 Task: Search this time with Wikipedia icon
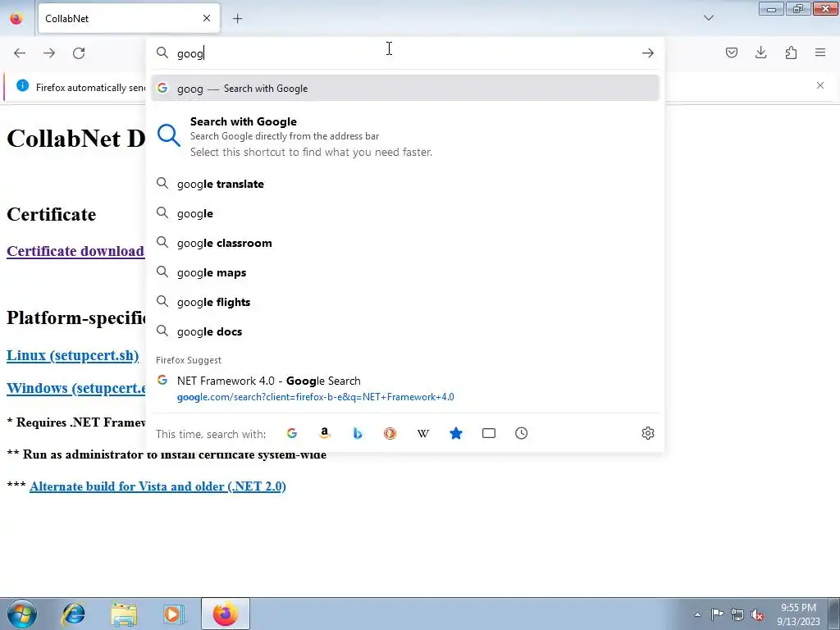[x=423, y=433]
